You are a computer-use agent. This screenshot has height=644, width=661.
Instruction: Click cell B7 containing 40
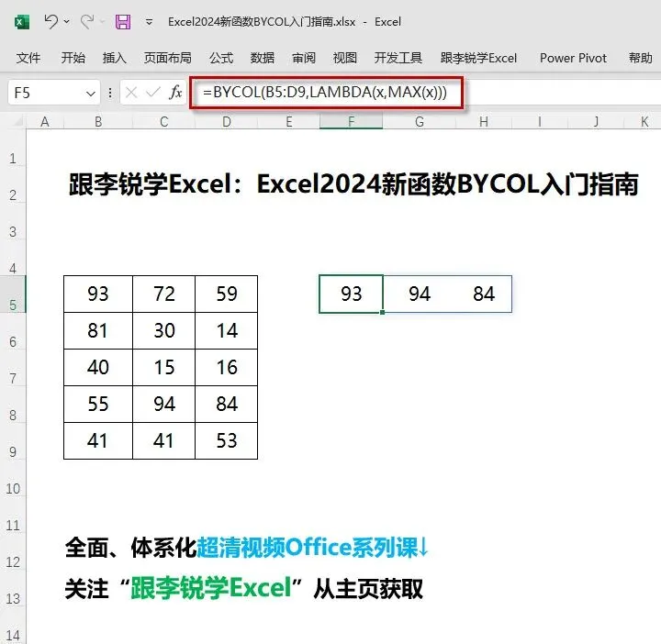(x=98, y=367)
